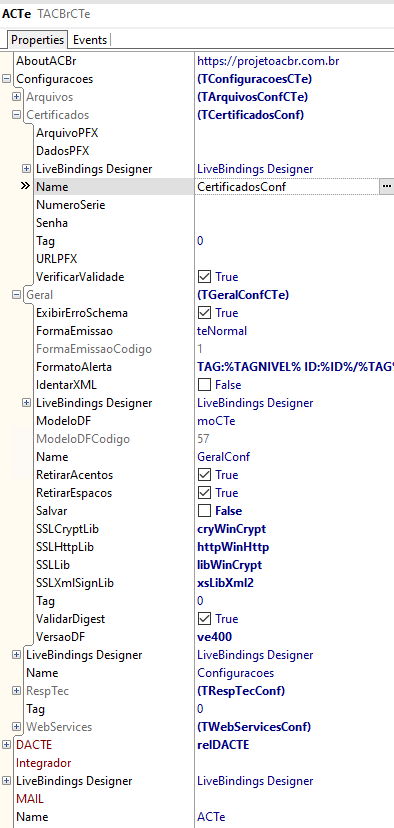
Task: Click the Configuracoes name value
Action: (236, 673)
